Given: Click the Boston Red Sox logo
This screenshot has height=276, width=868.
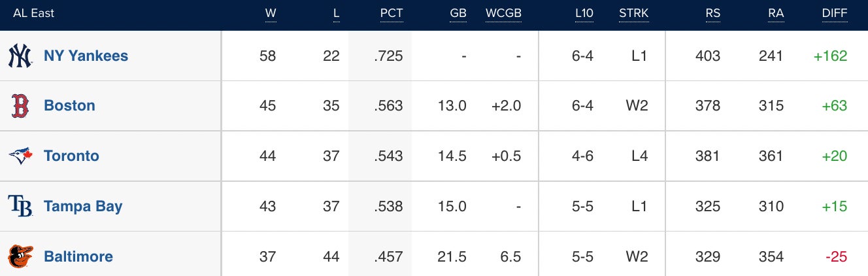Looking at the screenshot, I should point(20,105).
